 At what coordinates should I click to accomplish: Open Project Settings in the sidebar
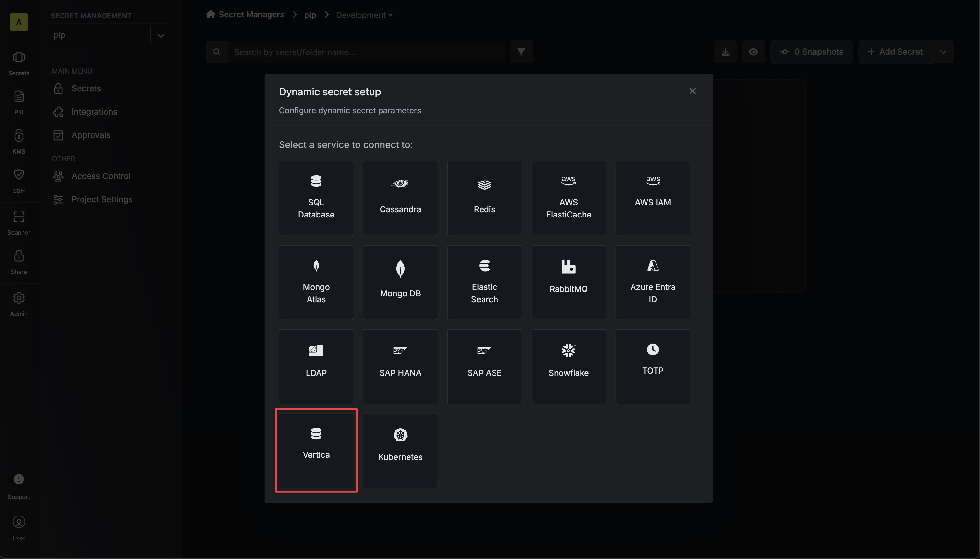pyautogui.click(x=102, y=199)
